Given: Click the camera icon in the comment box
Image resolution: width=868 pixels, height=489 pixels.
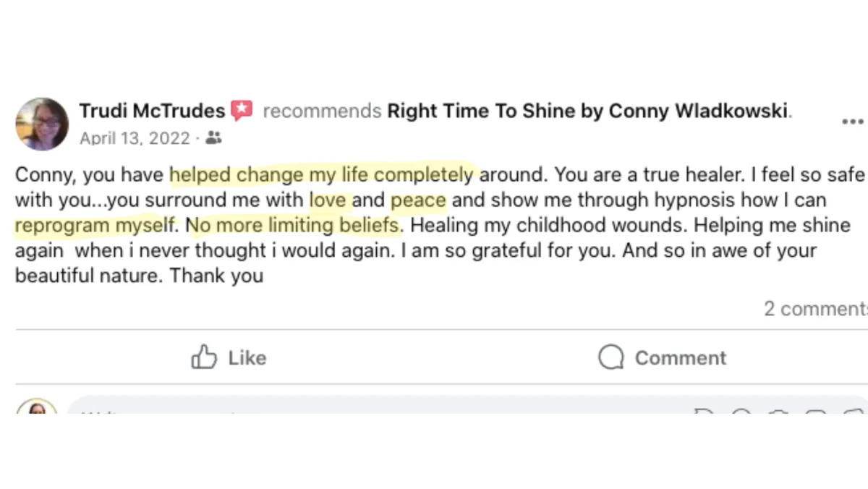Looking at the screenshot, I should [x=778, y=412].
